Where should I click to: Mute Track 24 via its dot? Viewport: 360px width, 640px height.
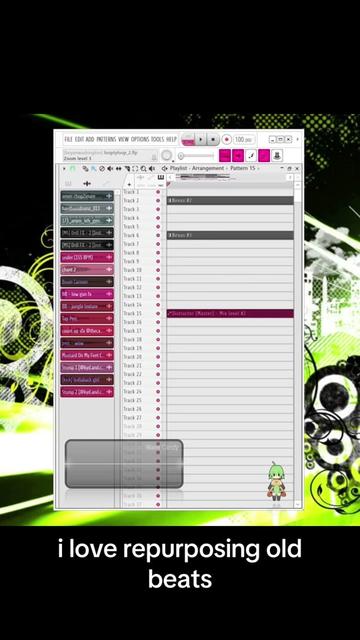pyautogui.click(x=158, y=392)
